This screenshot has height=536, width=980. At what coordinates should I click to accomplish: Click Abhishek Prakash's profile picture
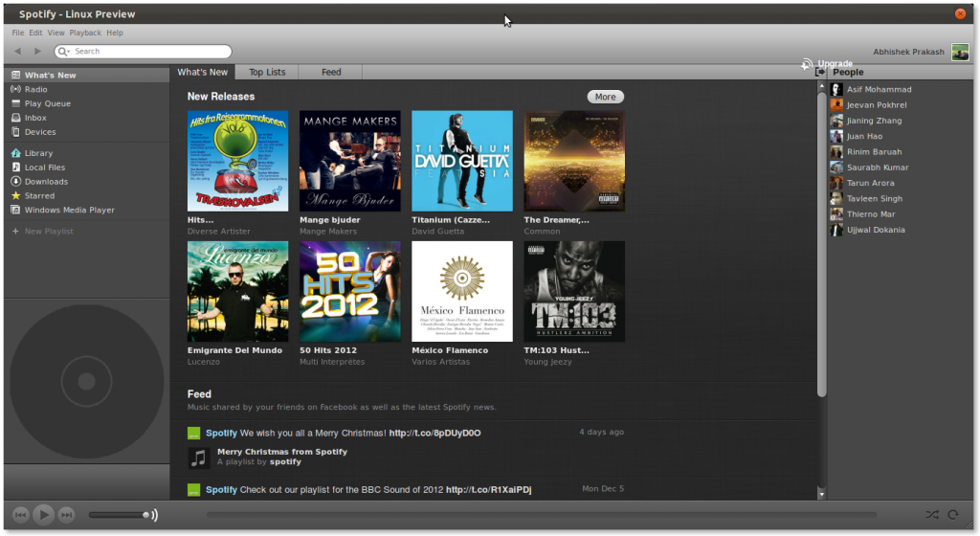tap(960, 52)
